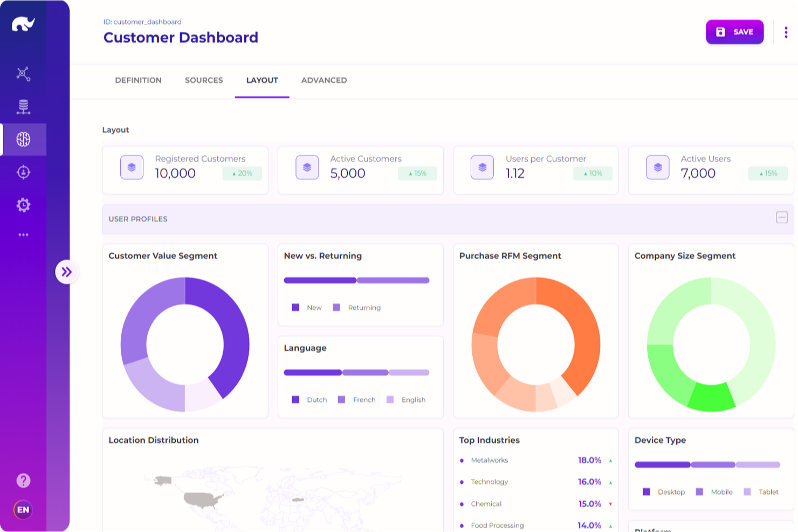Viewport: 798px width, 532px height.
Task: Open the scheduling gear icon in the sidebar
Action: [23, 205]
